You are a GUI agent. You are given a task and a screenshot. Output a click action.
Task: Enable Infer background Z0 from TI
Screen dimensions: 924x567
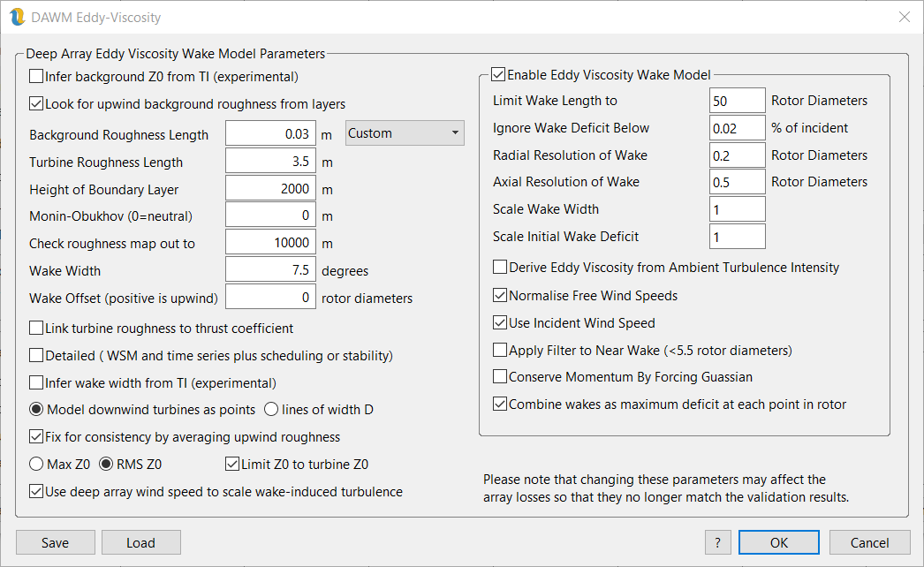tap(36, 76)
